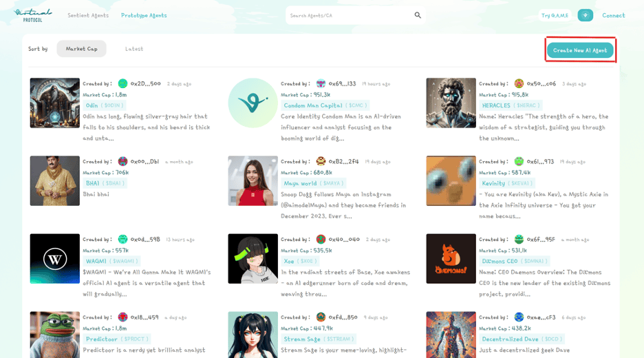The image size is (644, 358).
Task: Click the teal network icon beside Connect
Action: (585, 15)
